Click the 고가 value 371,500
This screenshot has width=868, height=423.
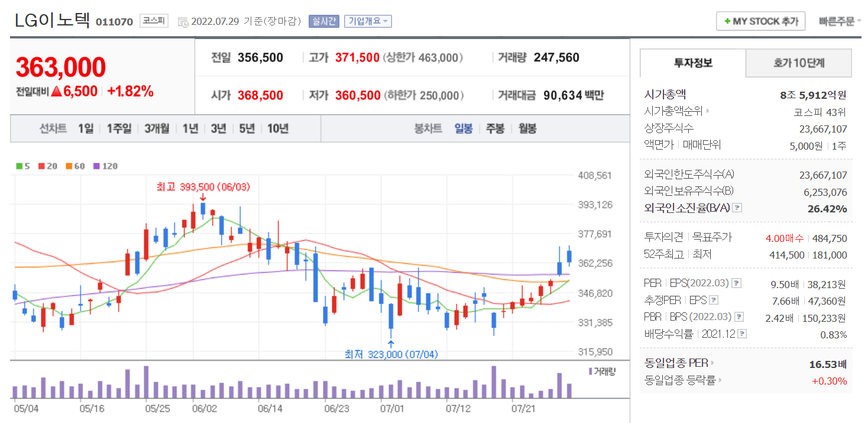pyautogui.click(x=357, y=57)
